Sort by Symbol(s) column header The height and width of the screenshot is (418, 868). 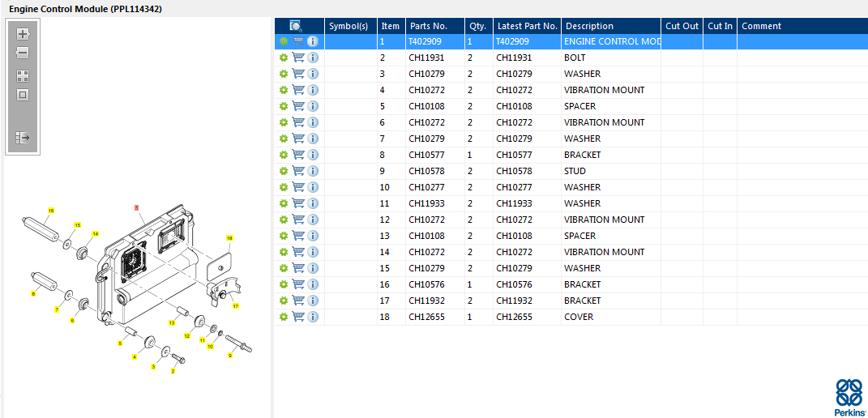[x=348, y=26]
